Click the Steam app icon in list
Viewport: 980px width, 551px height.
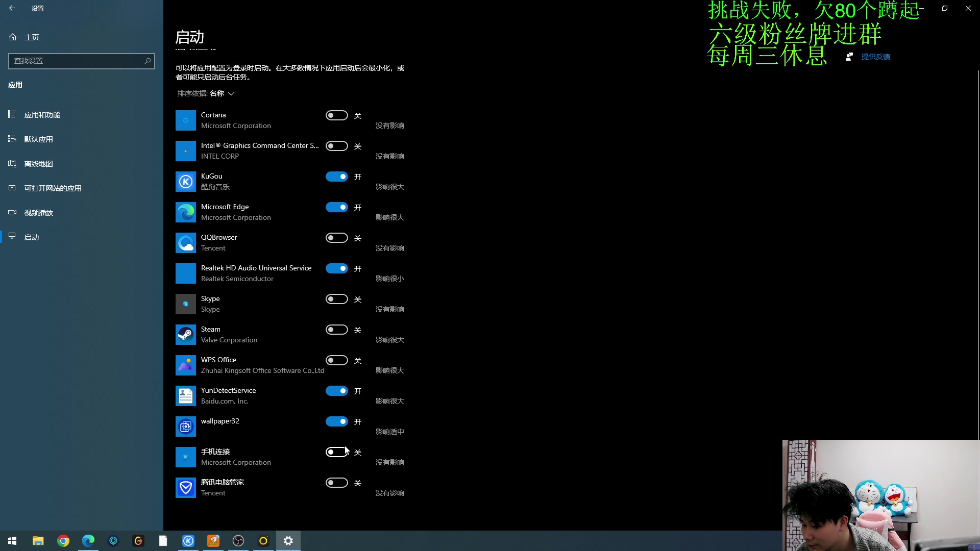tap(185, 335)
